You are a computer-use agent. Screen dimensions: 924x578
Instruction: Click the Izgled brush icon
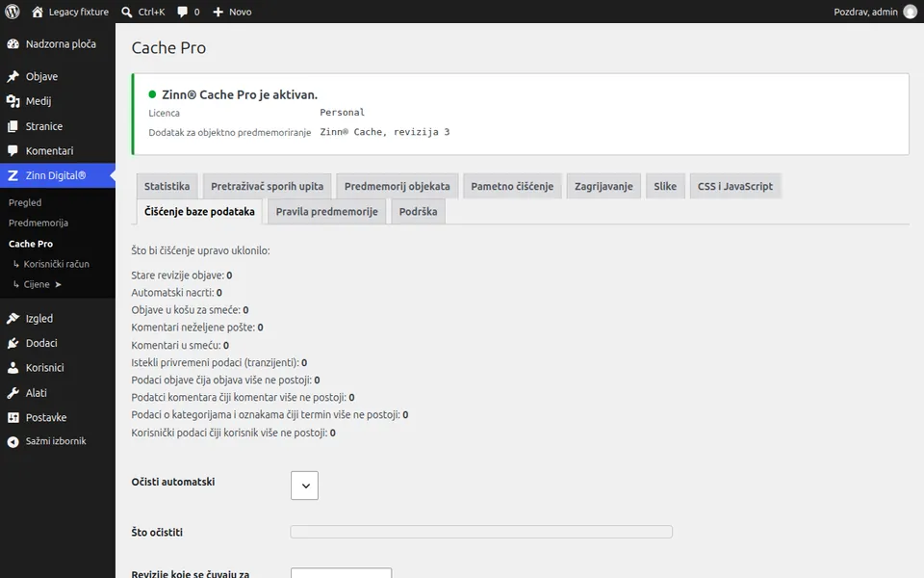point(13,319)
